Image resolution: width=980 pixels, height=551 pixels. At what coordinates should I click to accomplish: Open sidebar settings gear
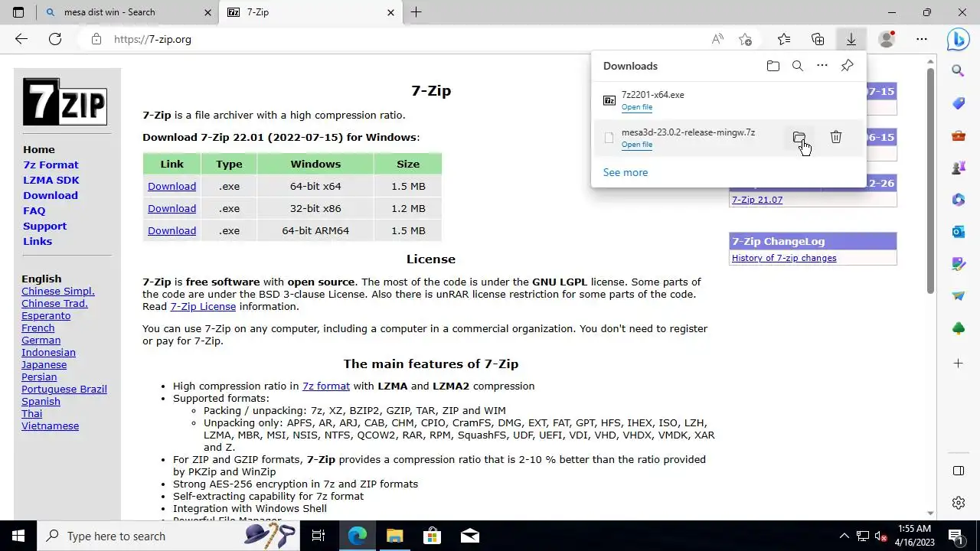tap(959, 503)
